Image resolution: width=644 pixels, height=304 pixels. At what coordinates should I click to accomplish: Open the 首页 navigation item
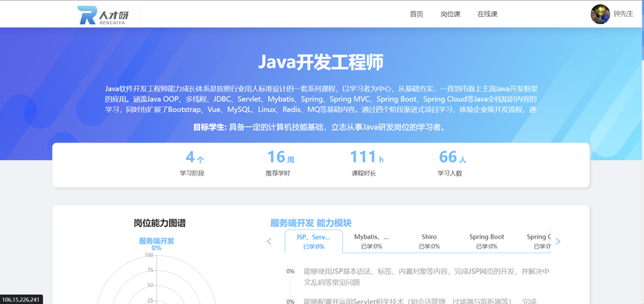point(416,14)
